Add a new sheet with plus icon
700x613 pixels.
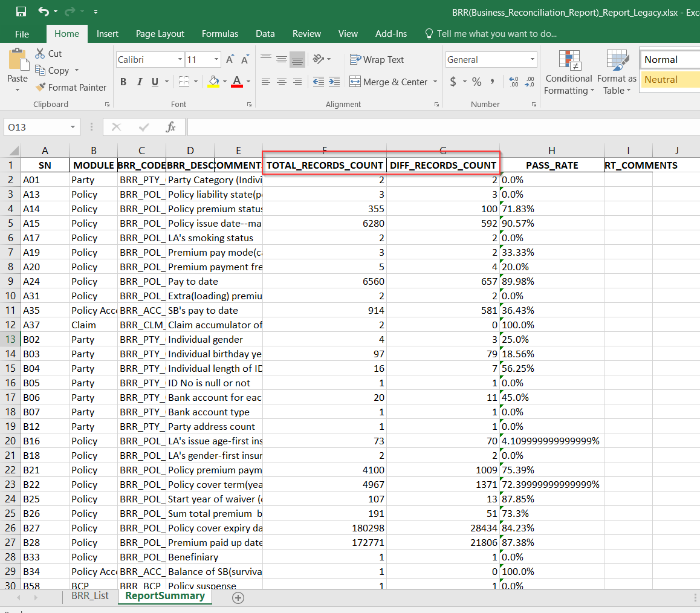pos(238,598)
